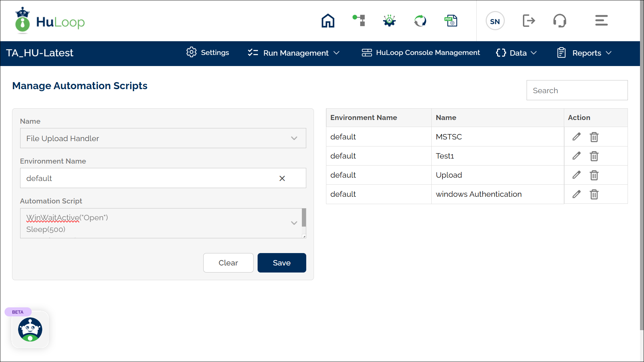Screen dimensions: 644x362
Task: Click into the Search field
Action: tap(577, 90)
